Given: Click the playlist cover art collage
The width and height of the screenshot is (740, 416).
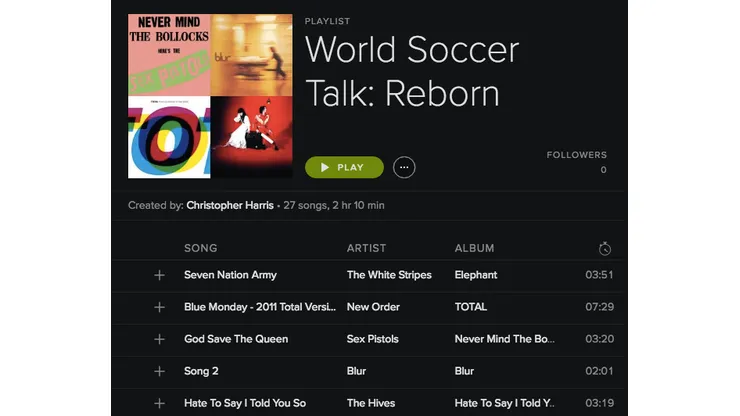Looking at the screenshot, I should click(210, 96).
